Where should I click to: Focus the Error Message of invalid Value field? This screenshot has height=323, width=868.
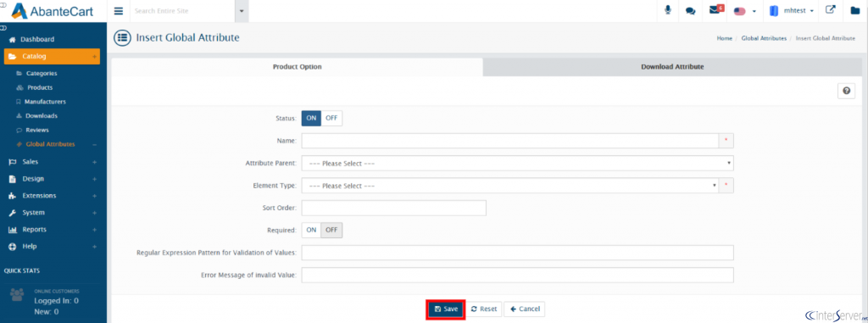tap(518, 275)
